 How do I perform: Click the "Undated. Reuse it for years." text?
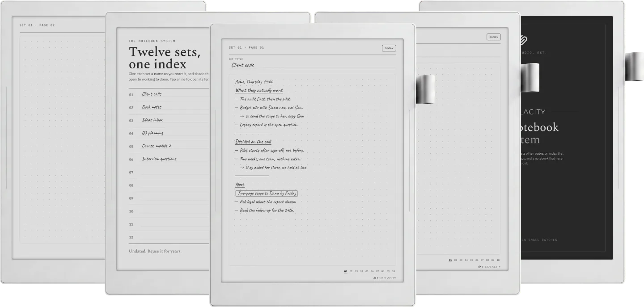[x=155, y=251]
